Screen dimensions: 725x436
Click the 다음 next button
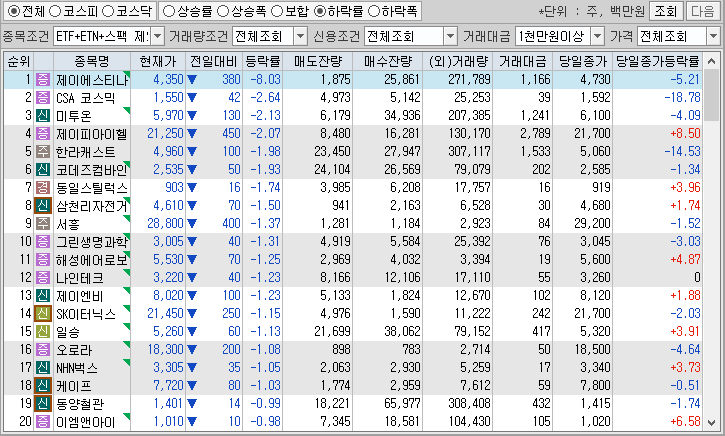[x=703, y=11]
